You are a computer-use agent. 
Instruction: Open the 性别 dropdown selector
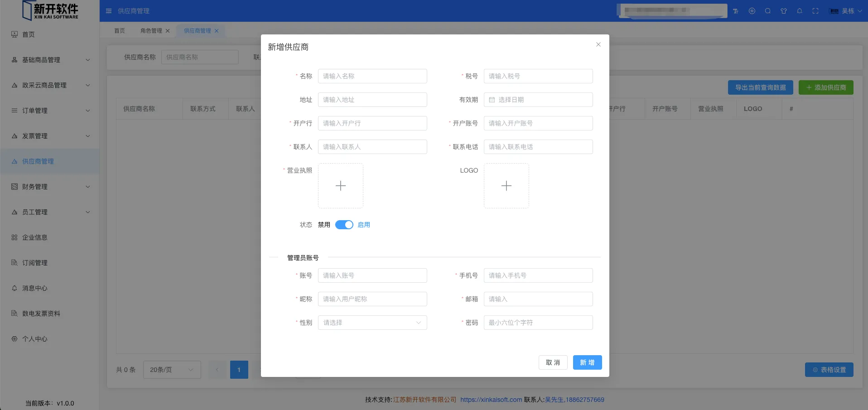coord(372,323)
